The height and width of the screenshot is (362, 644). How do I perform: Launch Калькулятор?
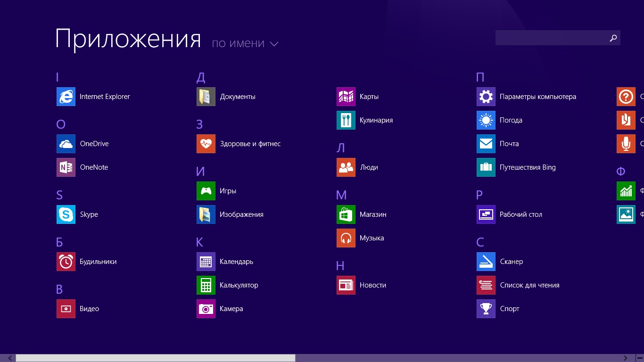pos(228,285)
